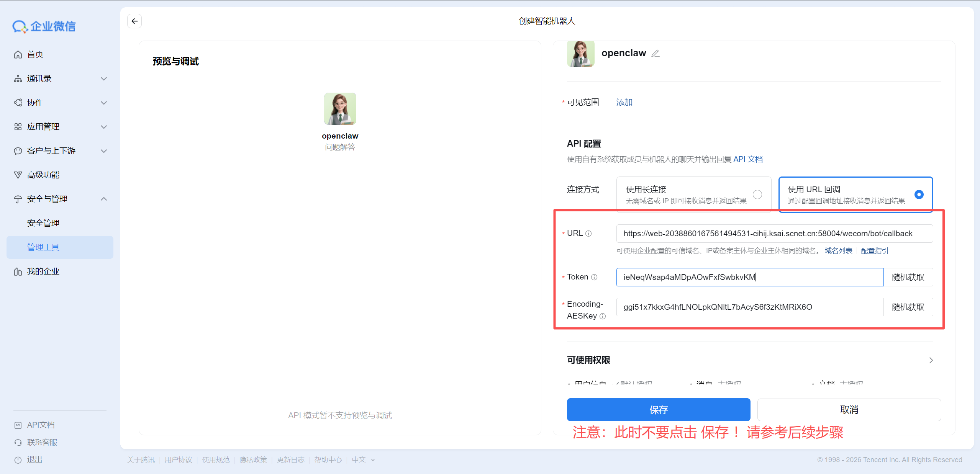The width and height of the screenshot is (980, 474).
Task: Open the 联系客服 customer service icon
Action: (x=18, y=442)
